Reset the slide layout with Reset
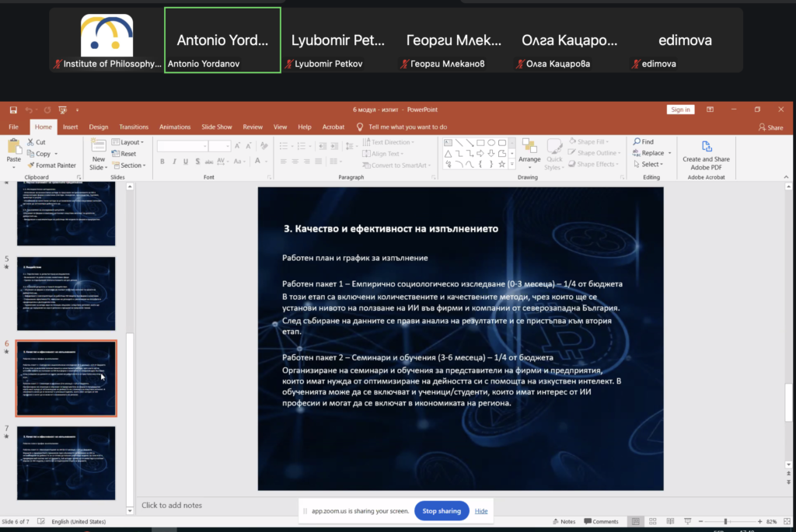Screen dimensions: 796x532 pos(124,154)
